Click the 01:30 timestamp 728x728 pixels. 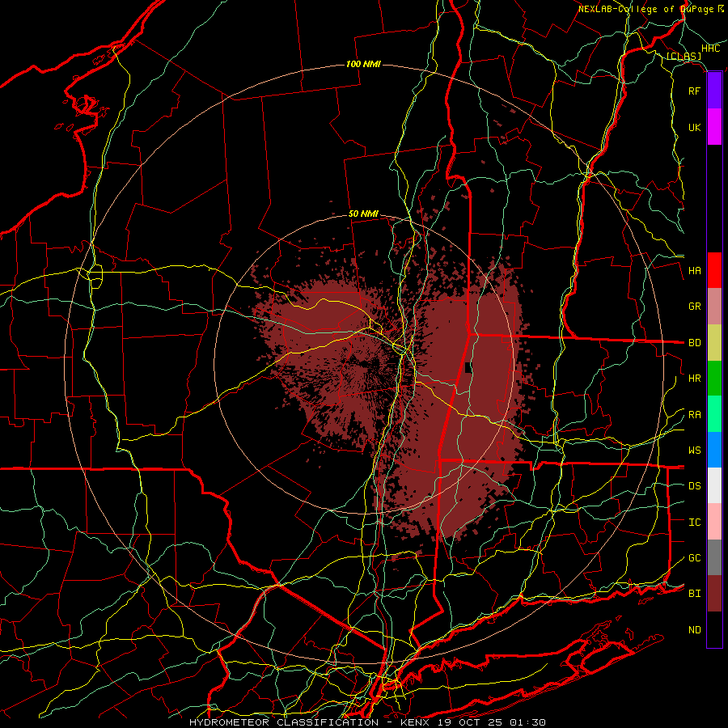527,722
